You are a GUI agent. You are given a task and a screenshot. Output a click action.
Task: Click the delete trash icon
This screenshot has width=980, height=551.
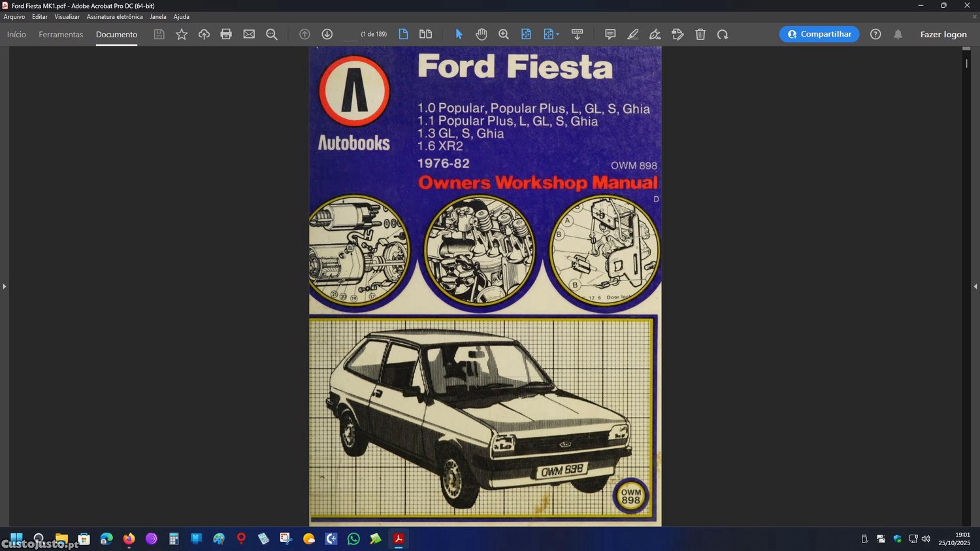700,34
